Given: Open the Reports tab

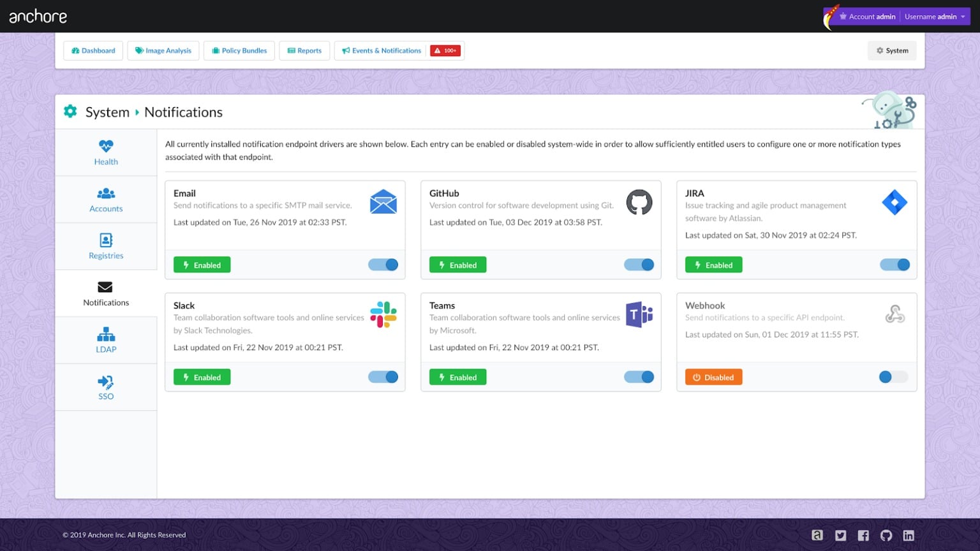Looking at the screenshot, I should [304, 50].
